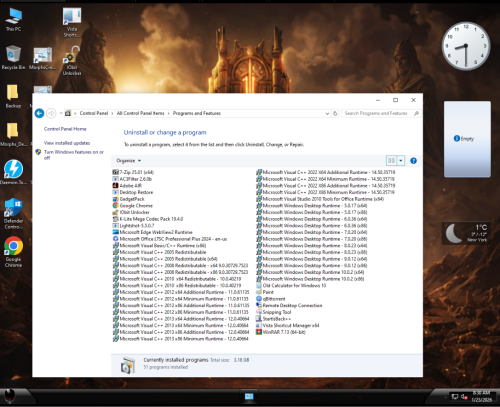Click the blue Back arrow button

point(39,113)
